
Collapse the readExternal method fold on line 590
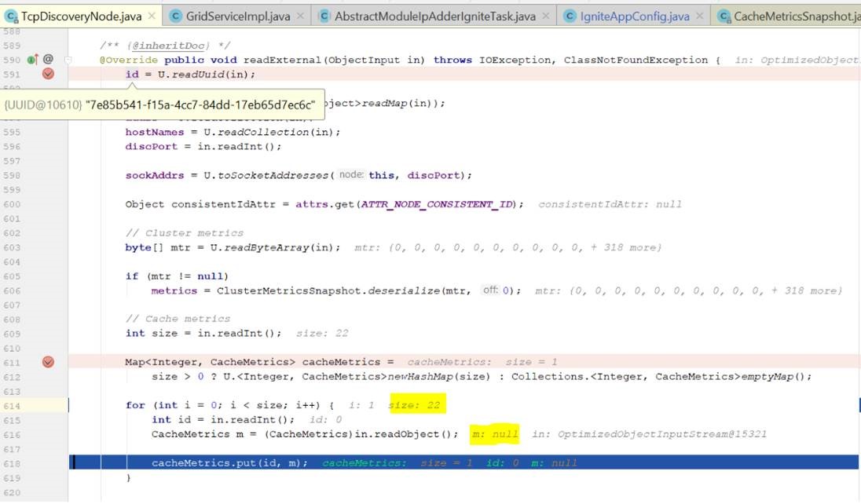pyautogui.click(x=68, y=60)
